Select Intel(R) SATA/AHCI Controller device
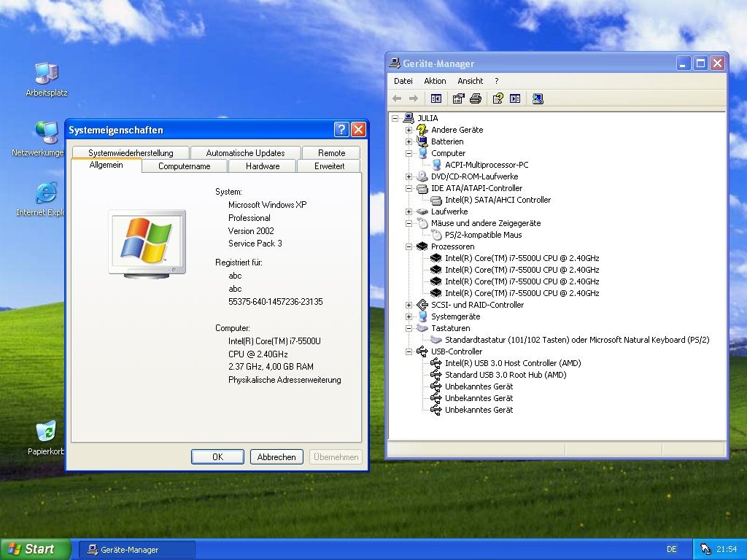The height and width of the screenshot is (560, 747). pyautogui.click(x=498, y=200)
